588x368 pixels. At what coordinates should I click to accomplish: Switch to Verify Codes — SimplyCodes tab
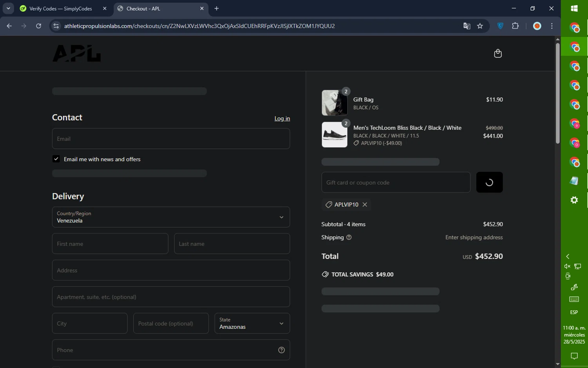61,9
